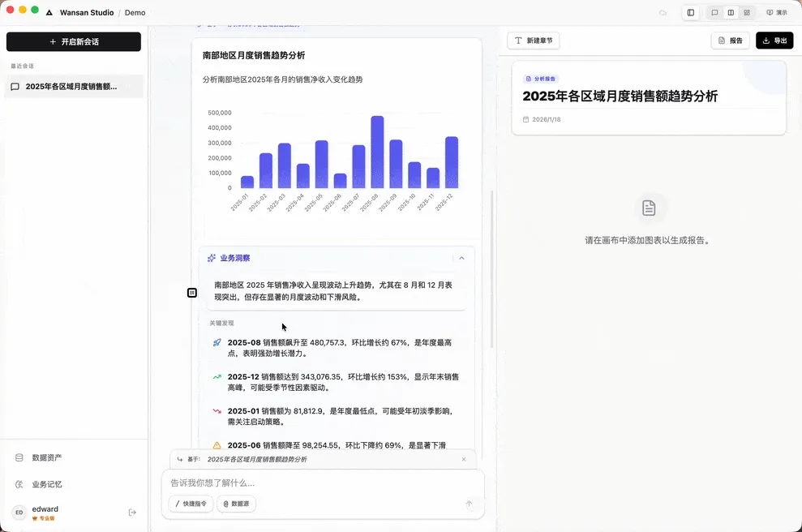Create a chapter with 新建章节
The image size is (802, 532).
click(533, 40)
